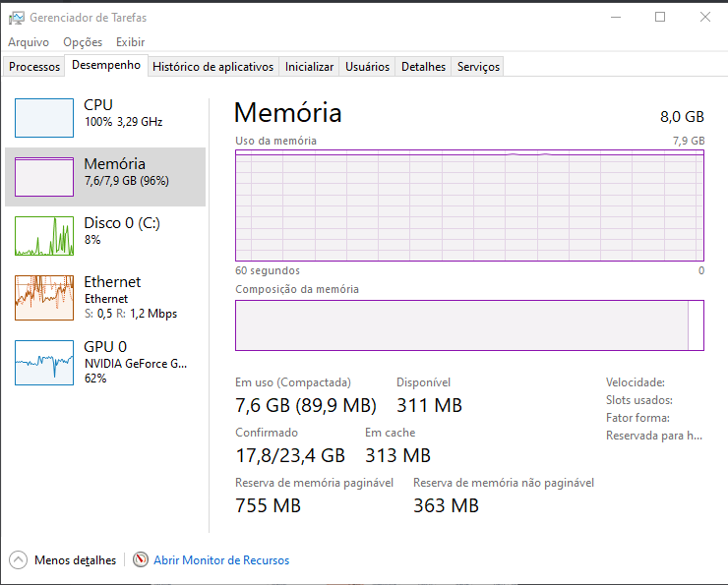Screen dimensions: 728x585
Task: Maximize the Gerenciador de Tarefas window
Action: pyautogui.click(x=660, y=17)
